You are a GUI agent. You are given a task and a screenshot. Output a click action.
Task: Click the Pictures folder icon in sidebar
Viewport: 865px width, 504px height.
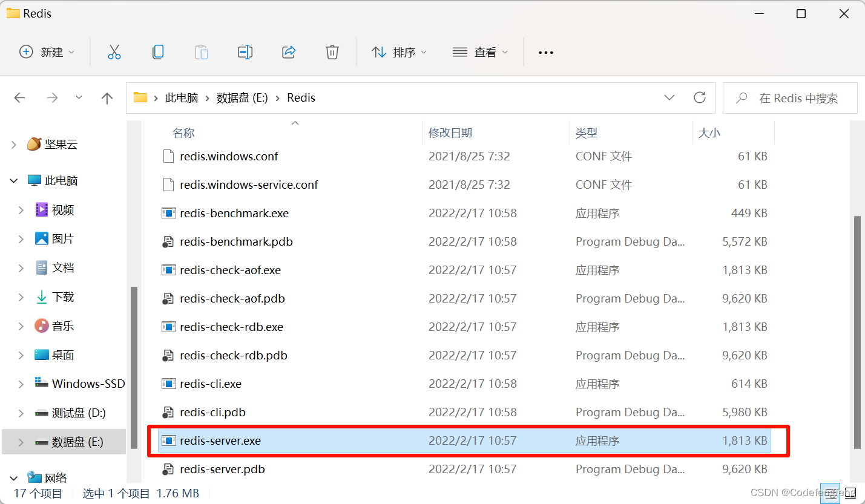coord(41,239)
